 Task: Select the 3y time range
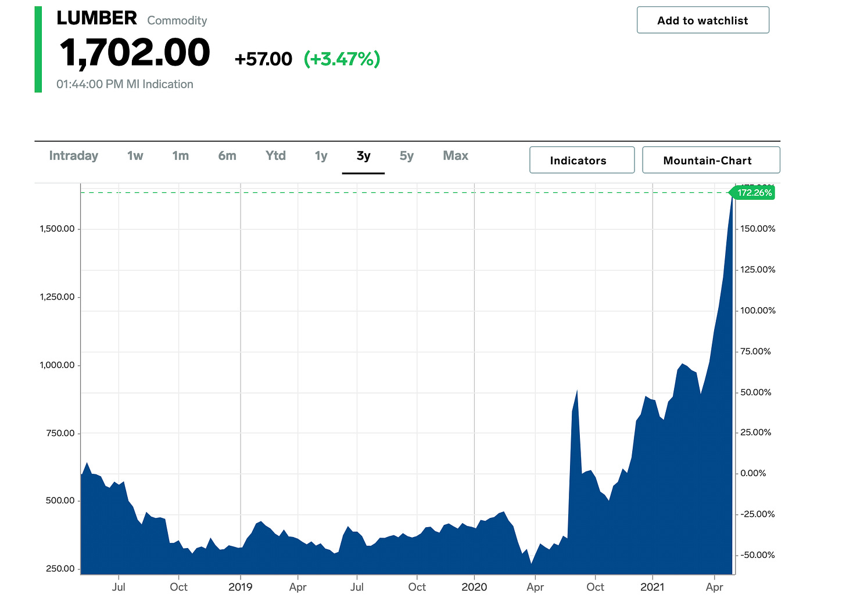point(364,156)
